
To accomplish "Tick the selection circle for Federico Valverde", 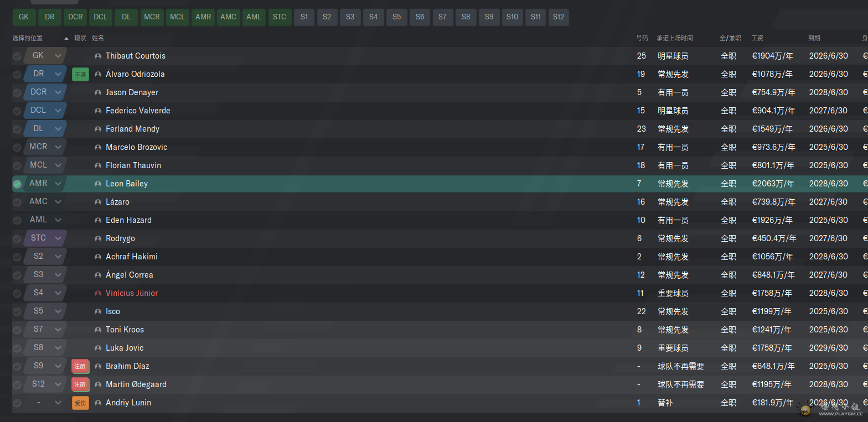I will click(x=17, y=111).
